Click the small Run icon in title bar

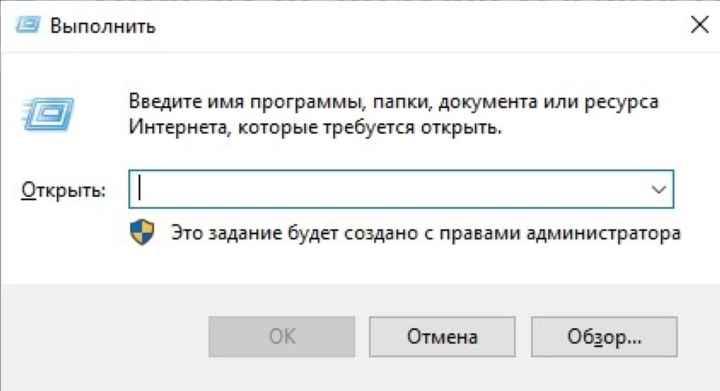[28, 25]
